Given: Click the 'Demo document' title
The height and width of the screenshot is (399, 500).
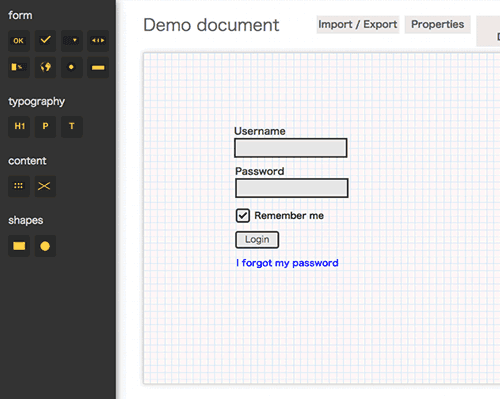Looking at the screenshot, I should (211, 25).
